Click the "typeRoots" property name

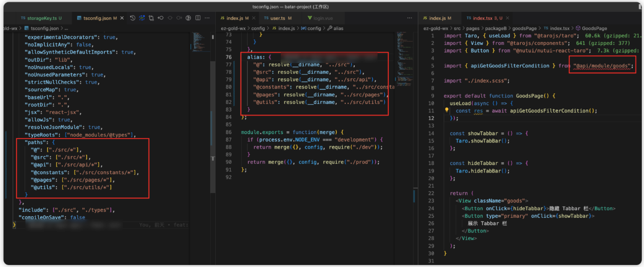41,134
